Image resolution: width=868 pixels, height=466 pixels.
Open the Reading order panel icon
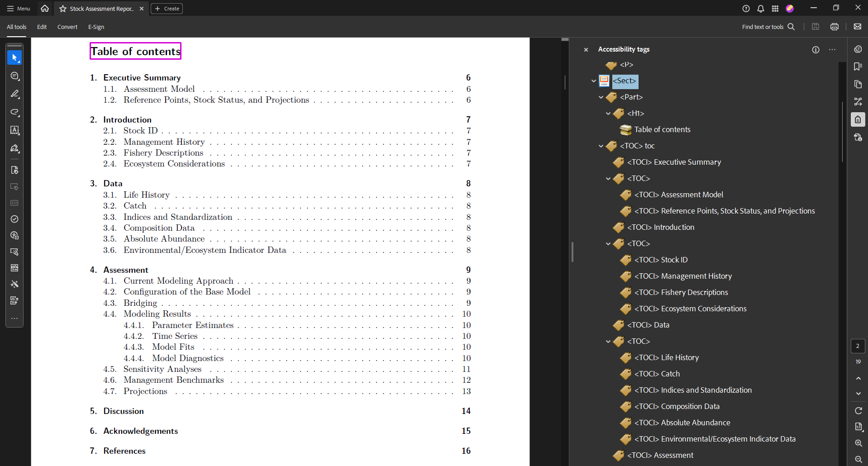tap(858, 101)
